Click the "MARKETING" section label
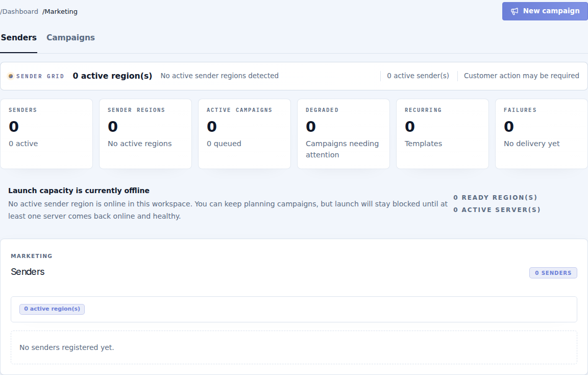Screen dimensions: 588x375 32,256
